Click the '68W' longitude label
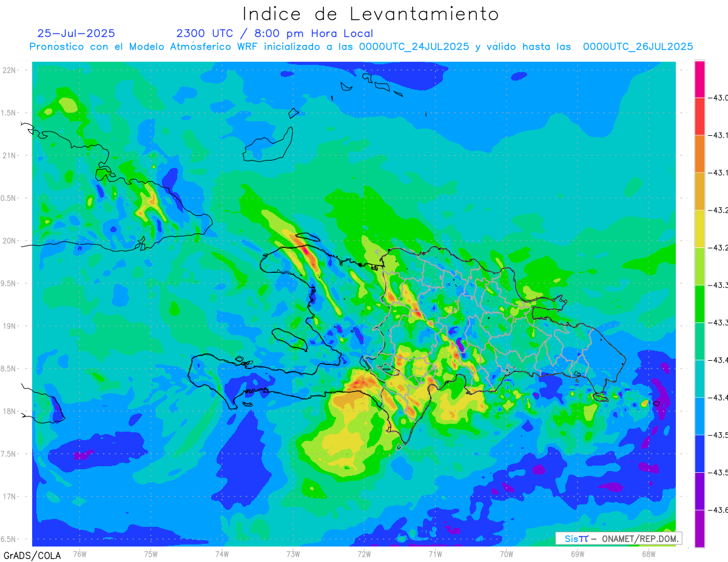 [649, 554]
